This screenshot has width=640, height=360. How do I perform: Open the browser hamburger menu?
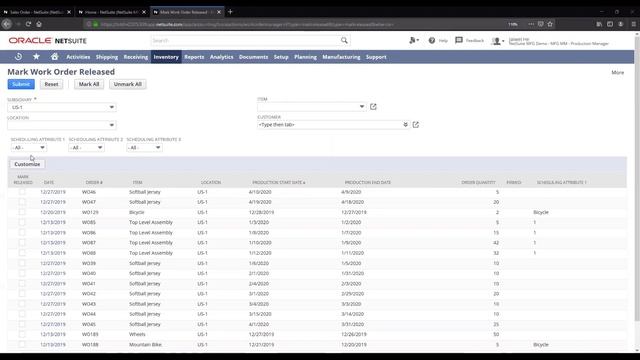click(x=633, y=24)
